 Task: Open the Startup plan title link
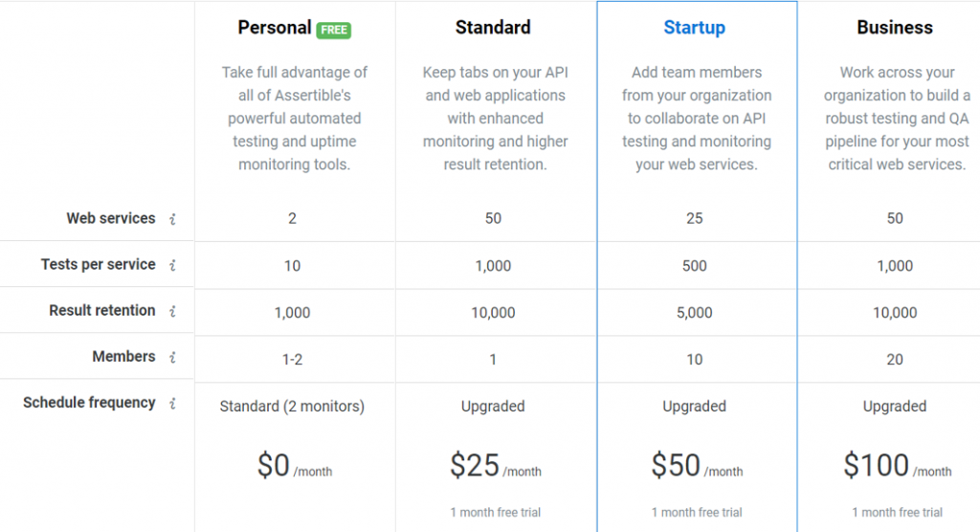[694, 28]
